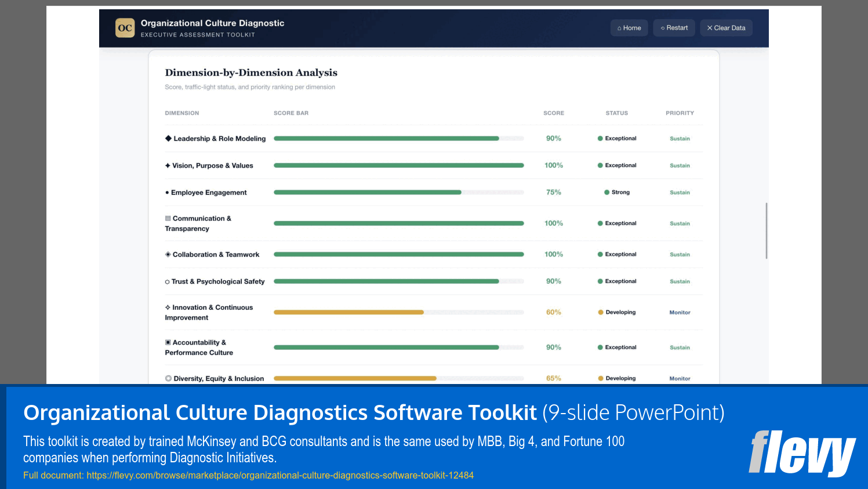
Task: Click the Innovation Developing status dot
Action: tap(601, 312)
